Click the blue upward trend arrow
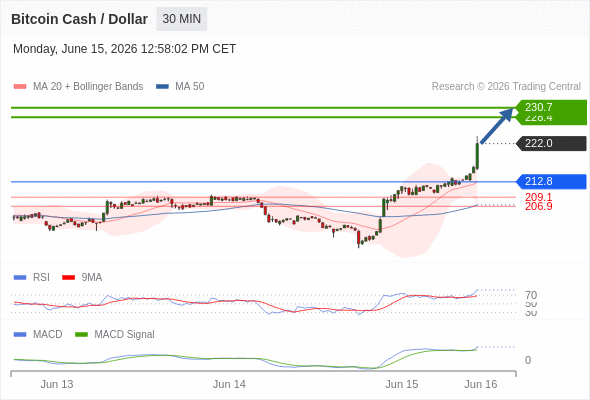Image resolution: width=590 pixels, height=400 pixels. [x=497, y=126]
